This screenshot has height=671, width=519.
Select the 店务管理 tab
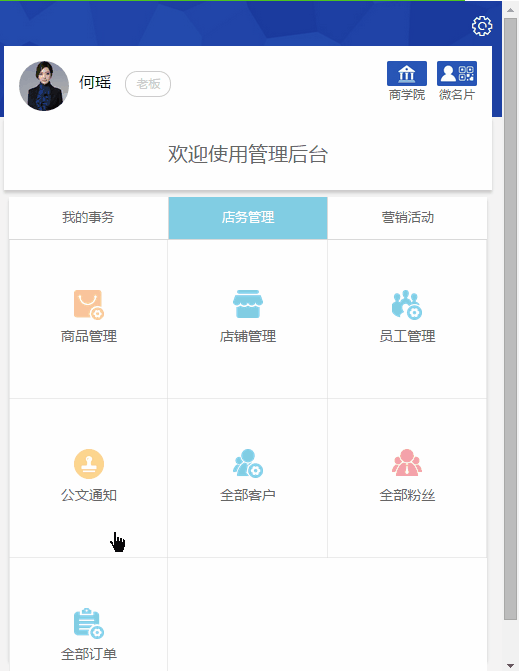click(248, 218)
